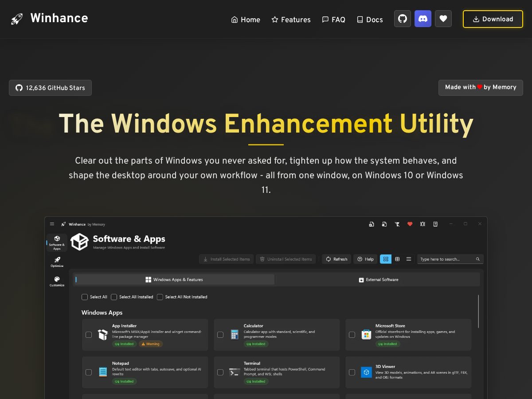The width and height of the screenshot is (532, 399).
Task: Click the Notepad app icon
Action: 103,372
